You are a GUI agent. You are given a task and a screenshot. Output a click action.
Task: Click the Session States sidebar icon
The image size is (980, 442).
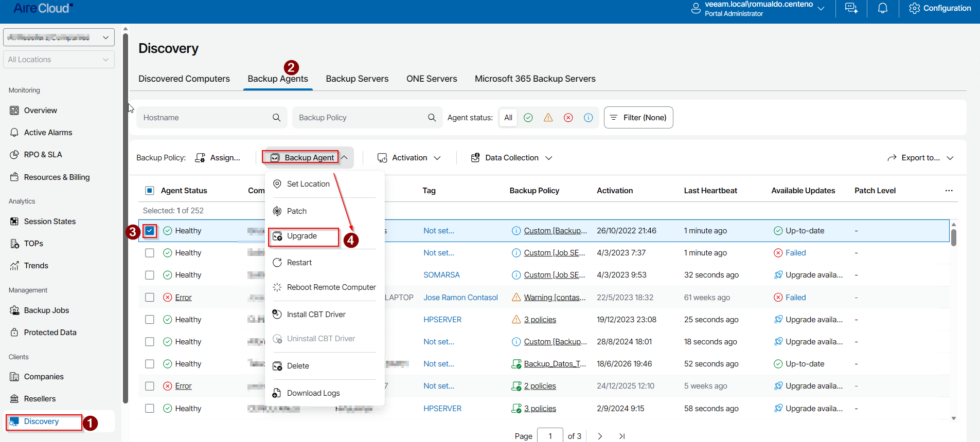14,222
